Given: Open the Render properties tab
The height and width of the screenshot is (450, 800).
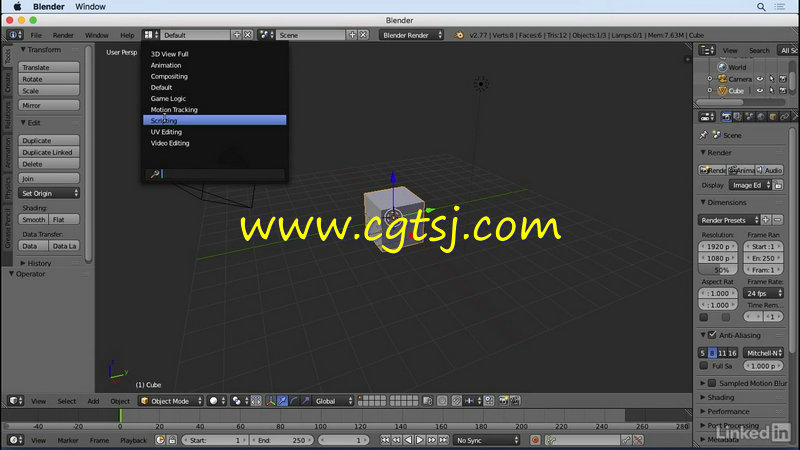Looking at the screenshot, I should pyautogui.click(x=726, y=117).
